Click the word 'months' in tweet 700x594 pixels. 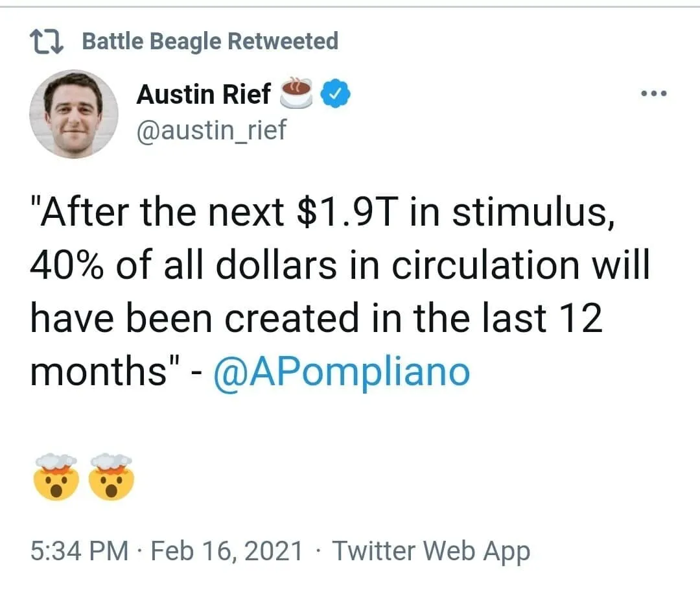click(x=98, y=371)
